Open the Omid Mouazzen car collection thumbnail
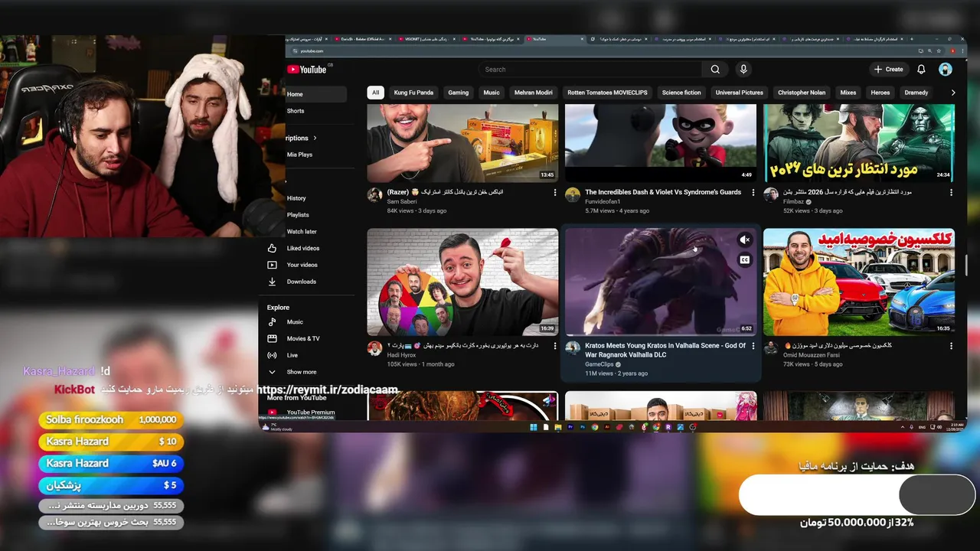The width and height of the screenshot is (980, 551). [859, 282]
